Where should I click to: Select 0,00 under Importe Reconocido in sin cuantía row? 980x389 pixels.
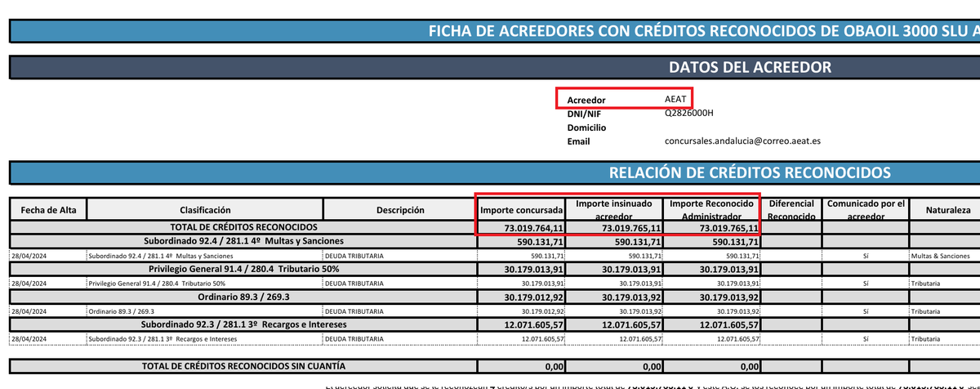[x=750, y=367]
